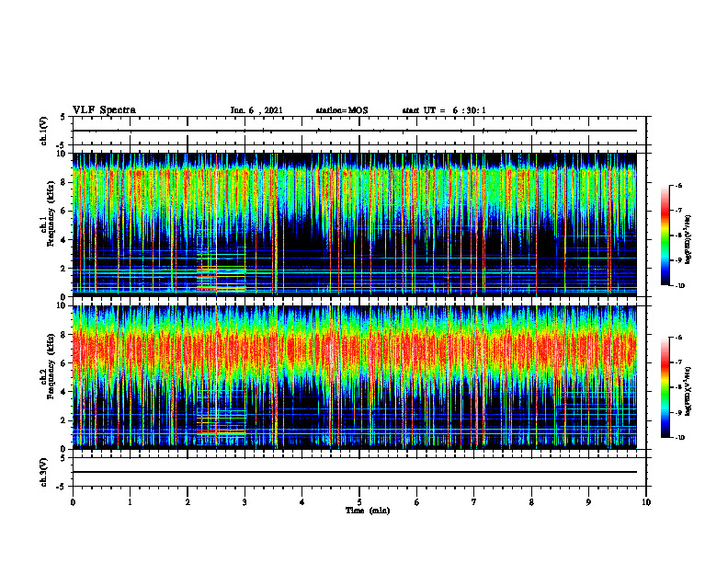Click time-axis tick label "10"
Screen dimensions: 728x563
pyautogui.click(x=646, y=502)
